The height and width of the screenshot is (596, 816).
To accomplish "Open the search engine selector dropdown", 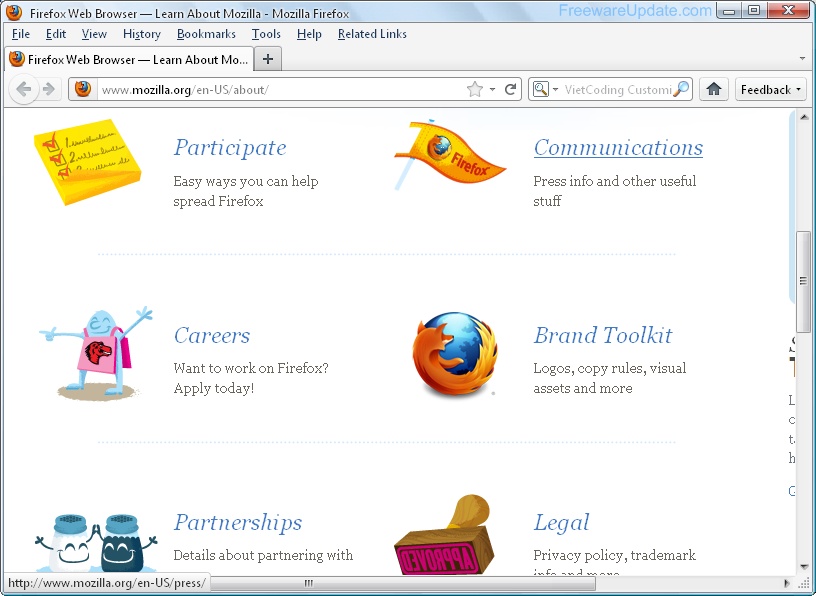I will (555, 90).
